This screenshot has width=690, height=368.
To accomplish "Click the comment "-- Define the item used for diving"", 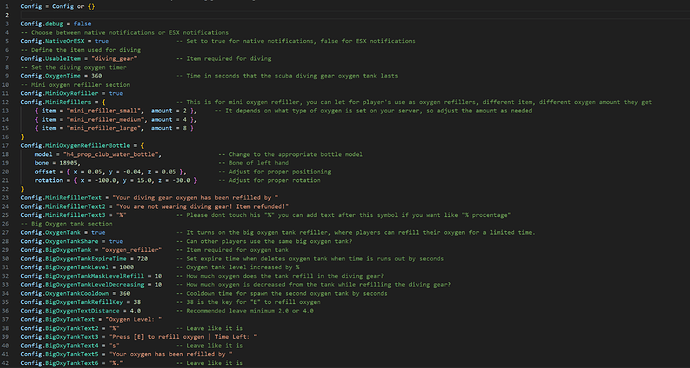I will 81,50.
